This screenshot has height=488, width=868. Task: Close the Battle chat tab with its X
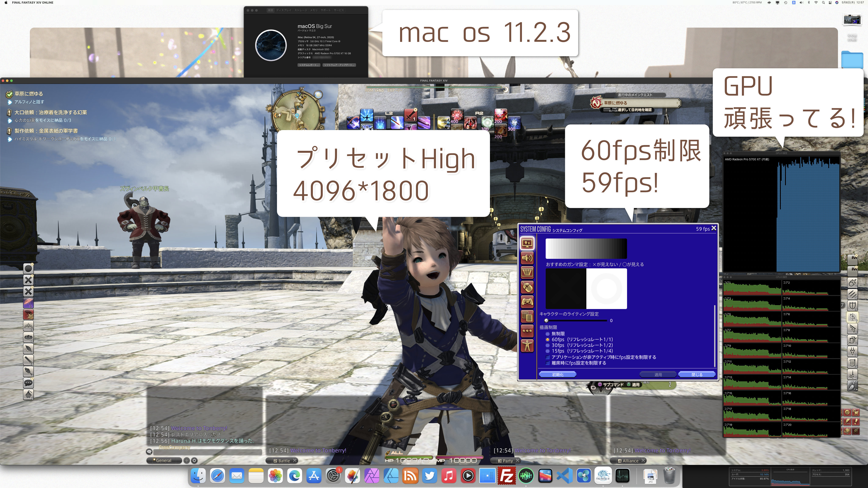tap(295, 460)
